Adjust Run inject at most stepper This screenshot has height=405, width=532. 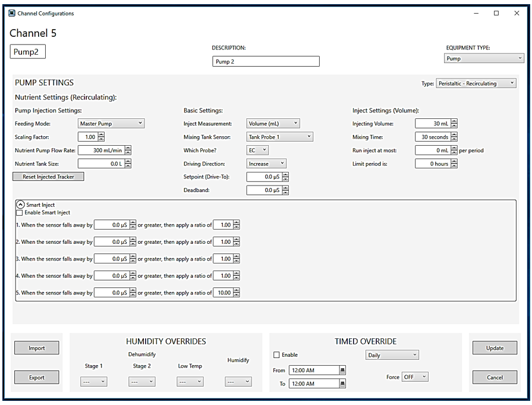(454, 150)
